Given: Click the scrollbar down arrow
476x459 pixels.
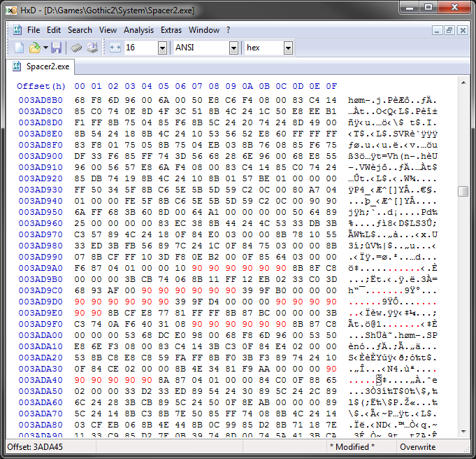Looking at the screenshot, I should [463, 432].
